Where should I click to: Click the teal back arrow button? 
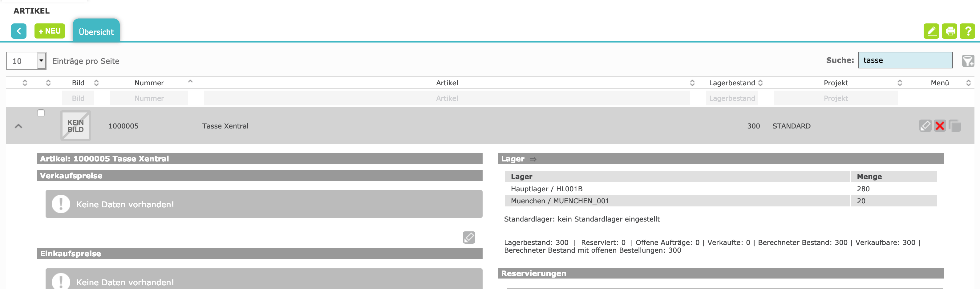[19, 31]
